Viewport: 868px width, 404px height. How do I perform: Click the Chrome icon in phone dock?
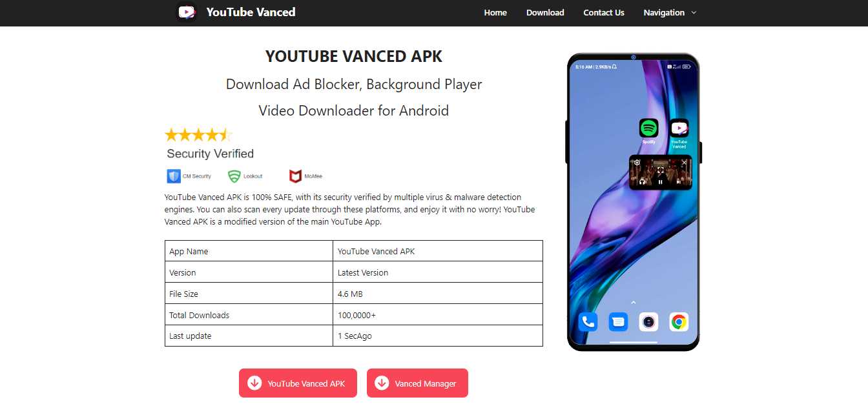(x=679, y=321)
